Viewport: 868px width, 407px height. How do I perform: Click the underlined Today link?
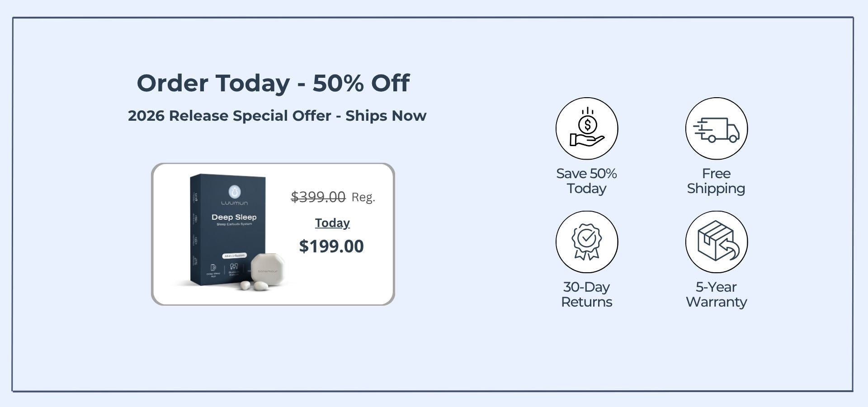point(332,223)
